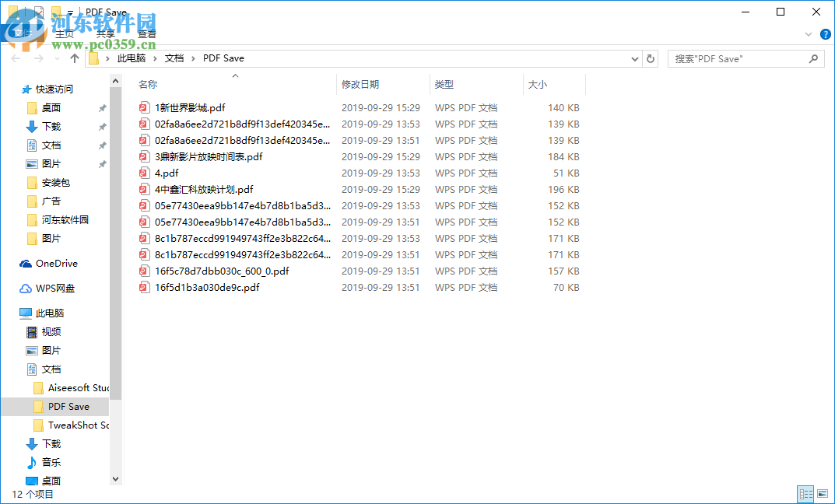835x504 pixels.
Task: Open the address bar history dropdown
Action: pyautogui.click(x=634, y=58)
